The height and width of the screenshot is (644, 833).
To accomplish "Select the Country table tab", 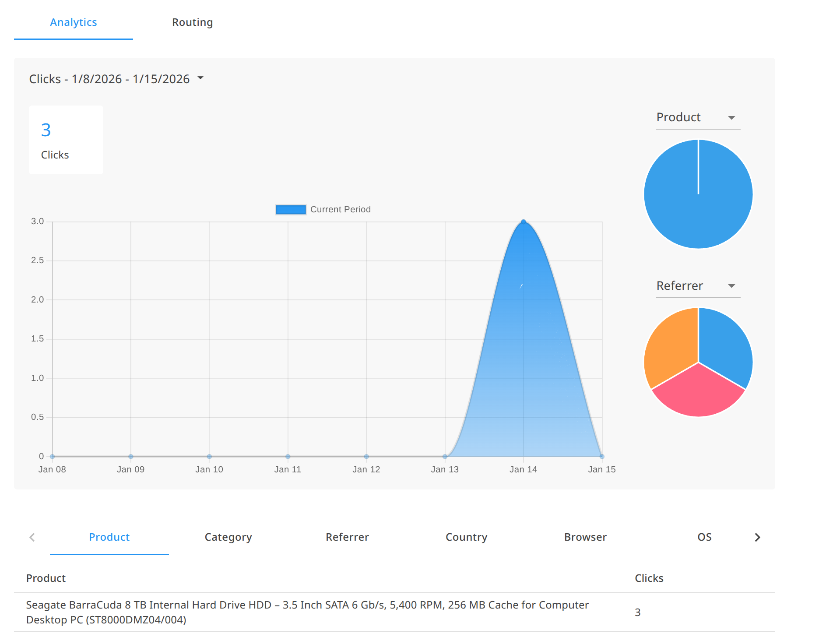I will point(466,537).
